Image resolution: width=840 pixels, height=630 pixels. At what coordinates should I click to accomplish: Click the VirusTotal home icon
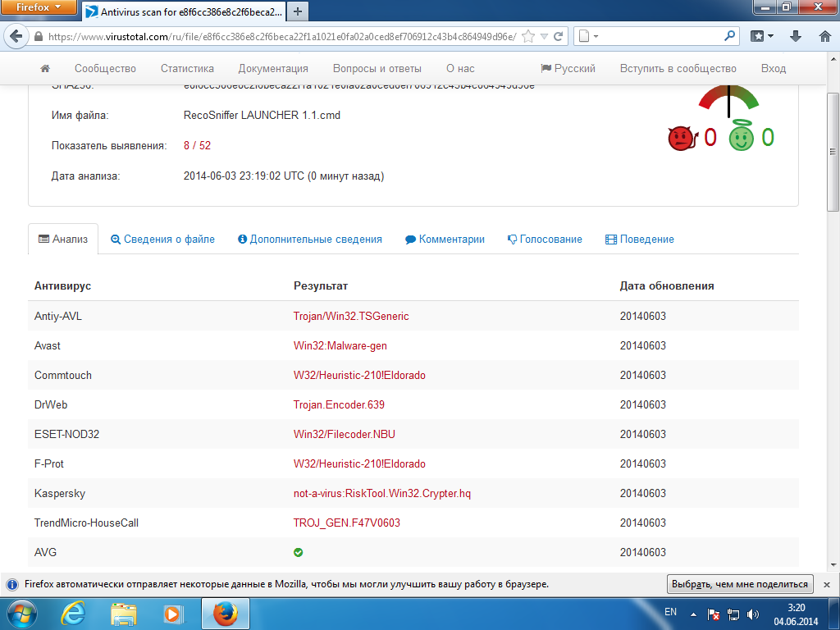[45, 68]
